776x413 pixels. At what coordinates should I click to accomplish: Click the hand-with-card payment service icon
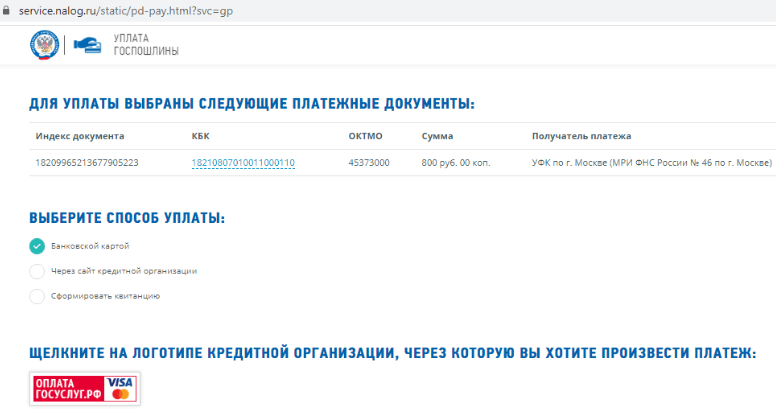pyautogui.click(x=88, y=45)
